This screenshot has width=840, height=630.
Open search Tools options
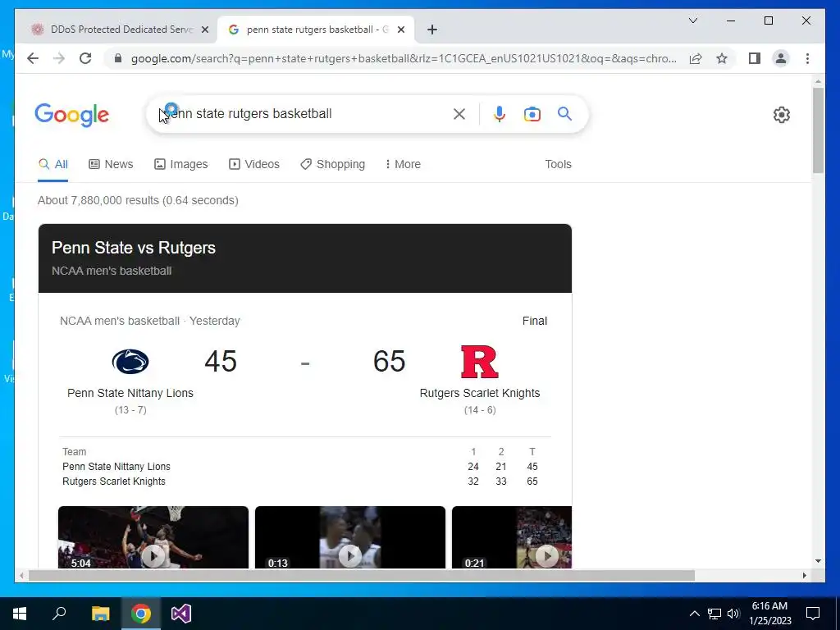pyautogui.click(x=558, y=164)
